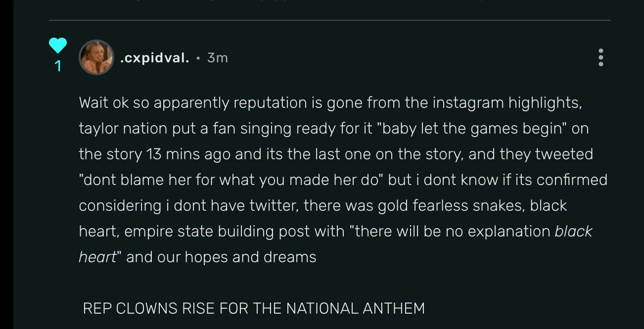This screenshot has width=644, height=329.
Task: Click the username .cxpidval.
Action: click(x=155, y=57)
